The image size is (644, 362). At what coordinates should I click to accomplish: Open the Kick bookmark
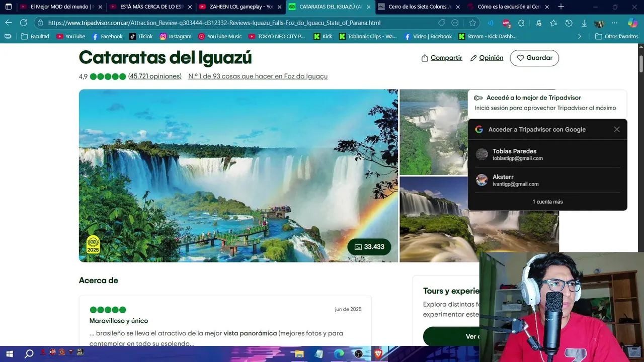(x=323, y=36)
